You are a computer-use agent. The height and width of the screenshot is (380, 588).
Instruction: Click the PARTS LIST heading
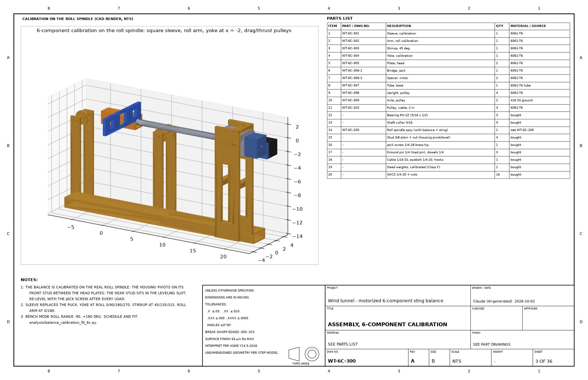340,19
